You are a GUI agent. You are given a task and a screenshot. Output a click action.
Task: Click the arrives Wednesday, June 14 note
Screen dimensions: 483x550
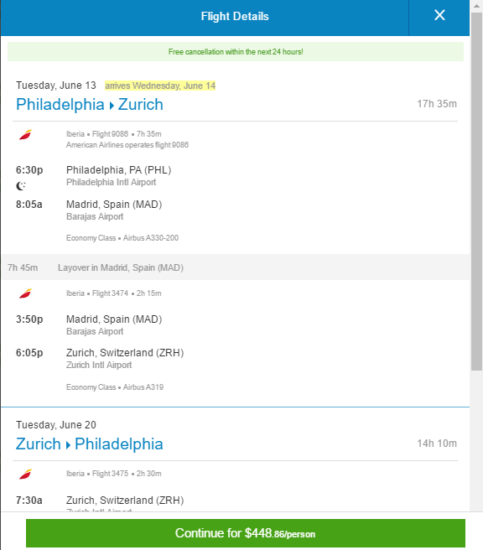(x=160, y=86)
